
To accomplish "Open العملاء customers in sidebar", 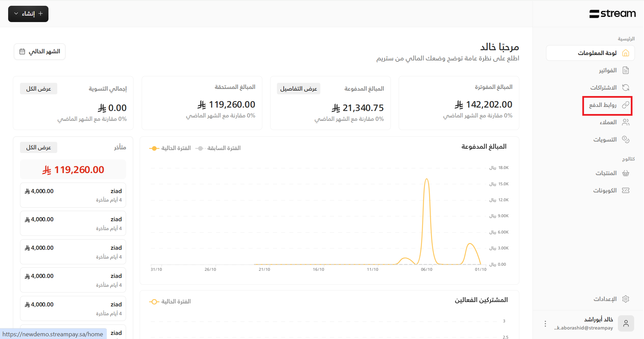I will pyautogui.click(x=608, y=122).
